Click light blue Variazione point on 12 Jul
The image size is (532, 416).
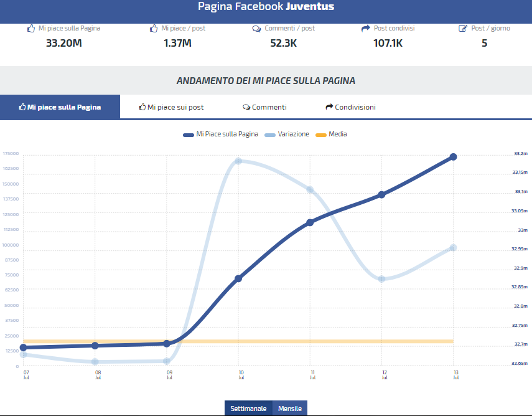pyautogui.click(x=381, y=279)
